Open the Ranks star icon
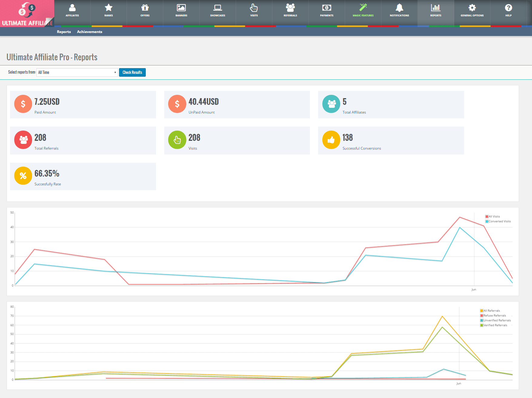The width and height of the screenshot is (532, 398). click(x=108, y=8)
